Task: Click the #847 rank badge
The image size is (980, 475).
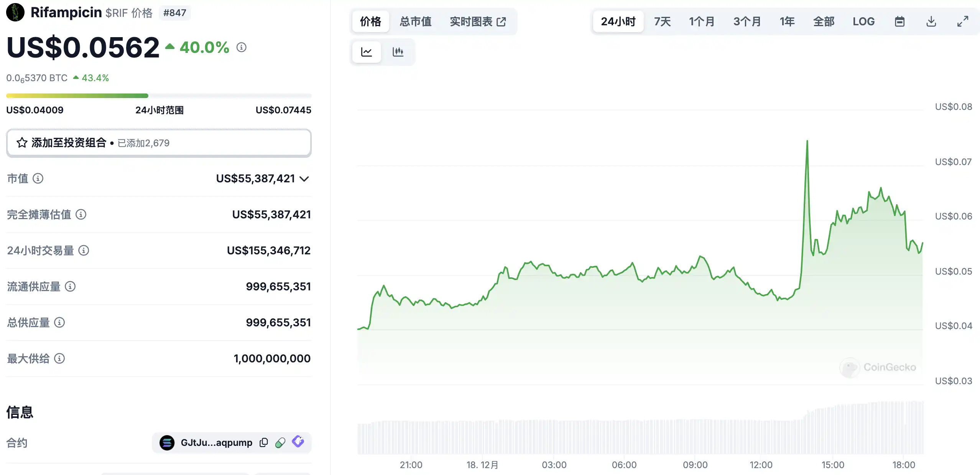Action: tap(174, 13)
